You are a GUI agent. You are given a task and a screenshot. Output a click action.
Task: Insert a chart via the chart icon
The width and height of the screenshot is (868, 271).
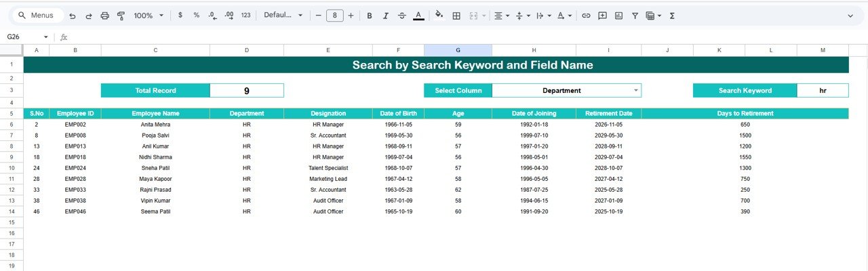tap(618, 16)
